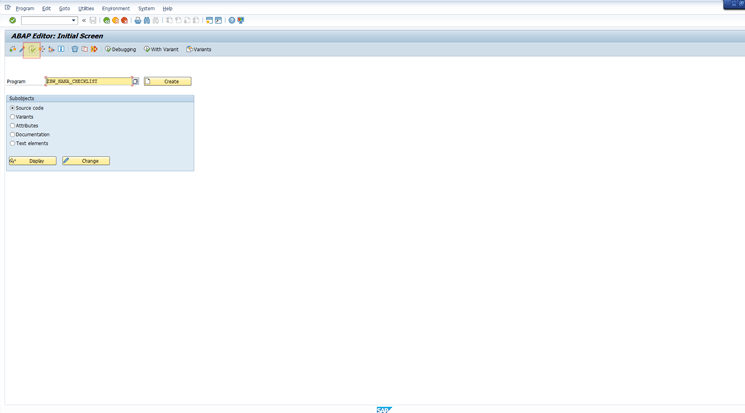Open the SAP window menu icon left of Program
This screenshot has height=413, width=745.
point(8,8)
